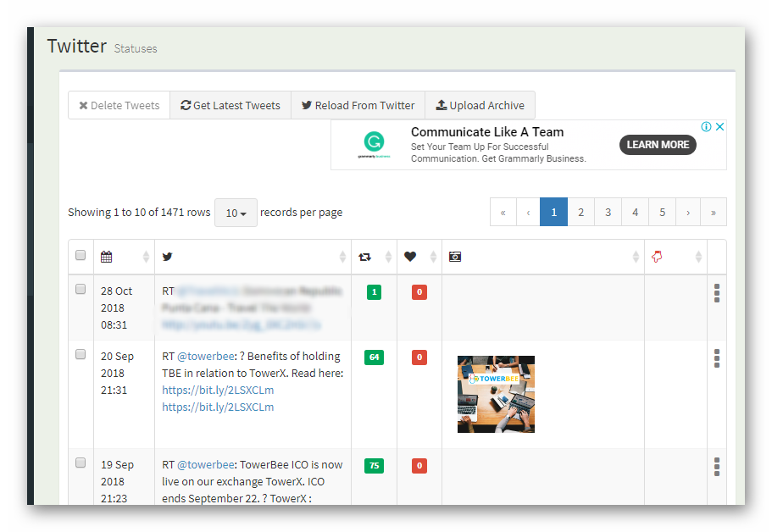This screenshot has height=532, width=772.
Task: Click the heart likes column header icon
Action: point(410,257)
